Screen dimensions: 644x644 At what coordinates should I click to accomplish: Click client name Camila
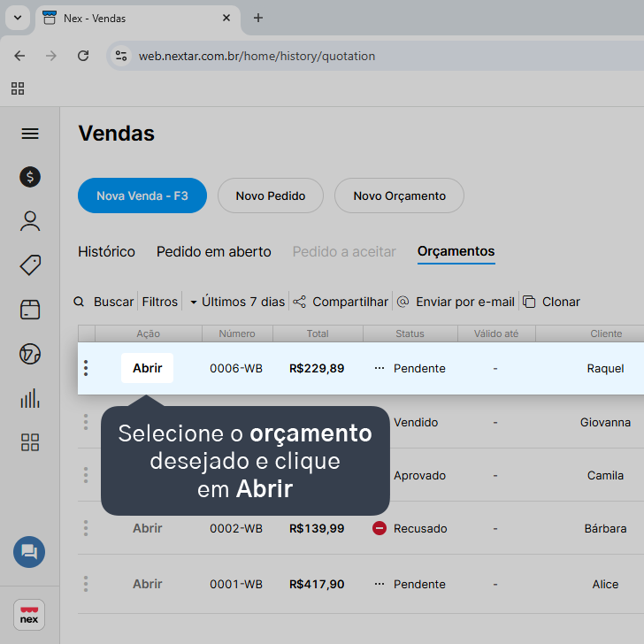(605, 475)
